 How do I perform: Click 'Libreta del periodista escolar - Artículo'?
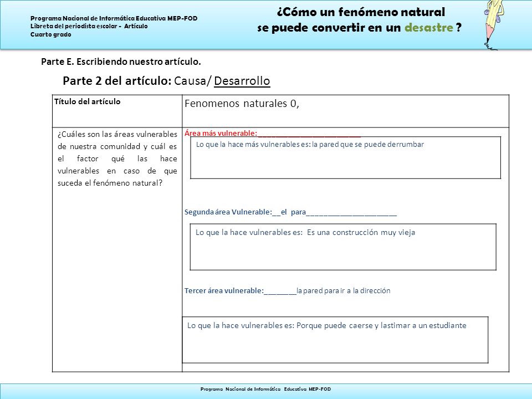tap(89, 26)
